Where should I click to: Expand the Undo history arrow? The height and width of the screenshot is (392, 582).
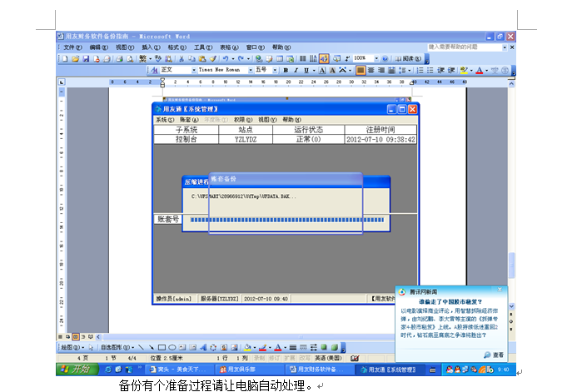click(233, 58)
